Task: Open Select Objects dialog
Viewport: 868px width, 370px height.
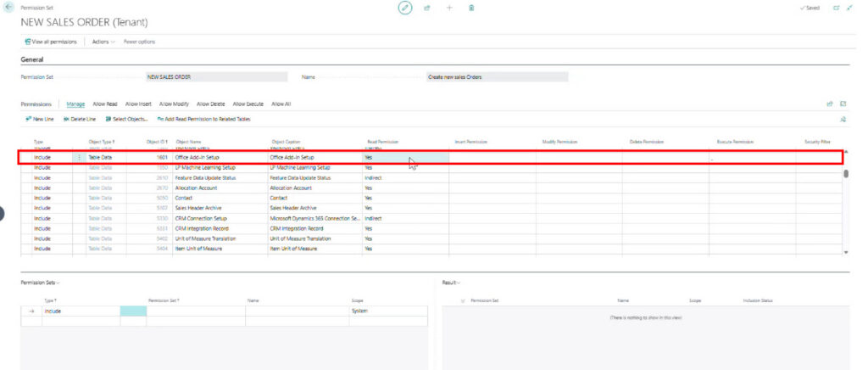Action: (x=127, y=119)
